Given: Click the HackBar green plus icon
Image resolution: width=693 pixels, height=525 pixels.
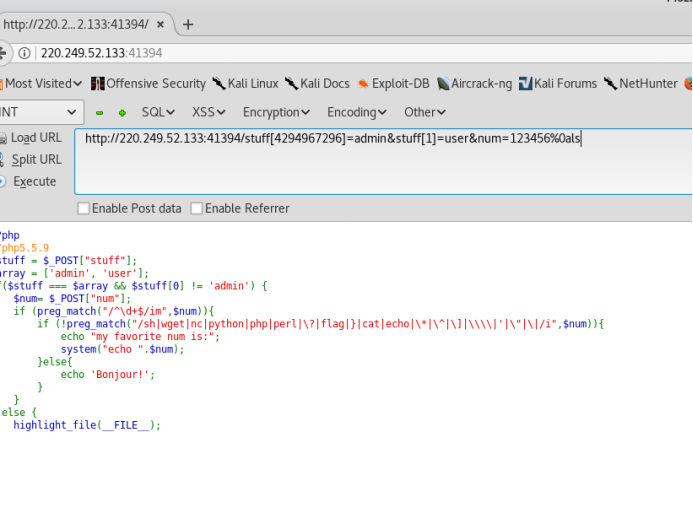Looking at the screenshot, I should point(122,113).
